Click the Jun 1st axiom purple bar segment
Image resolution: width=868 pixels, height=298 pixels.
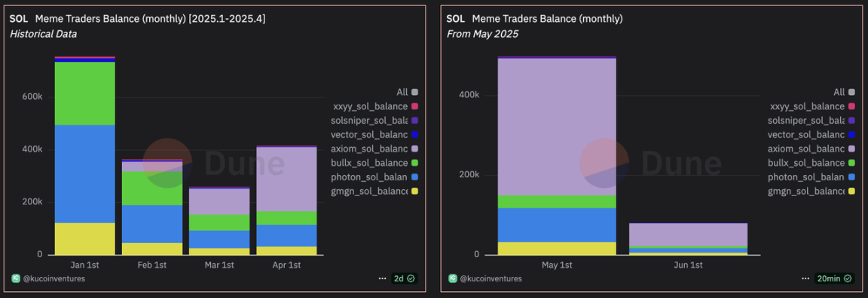click(688, 235)
